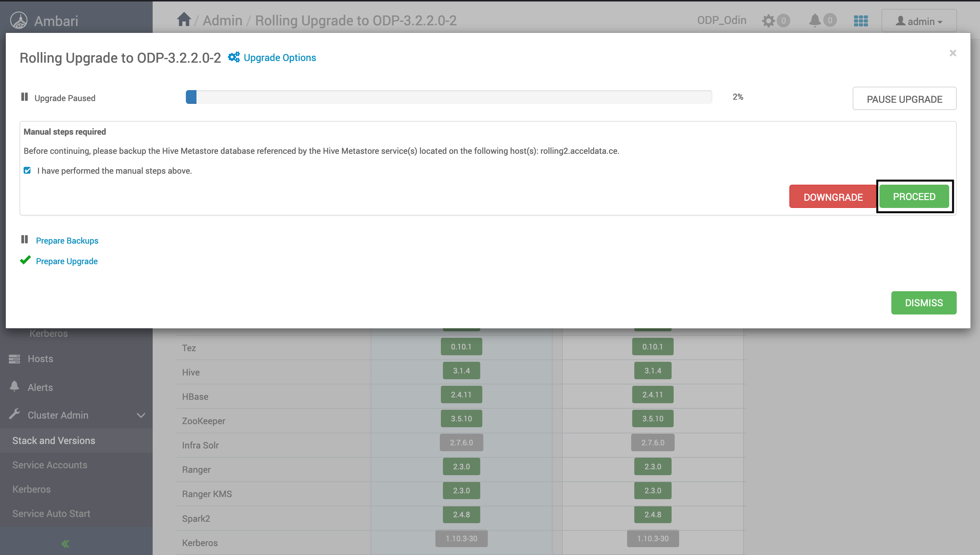Viewport: 980px width, 555px height.
Task: Click first HBase 2.4.11 version badge
Action: pyautogui.click(x=461, y=395)
